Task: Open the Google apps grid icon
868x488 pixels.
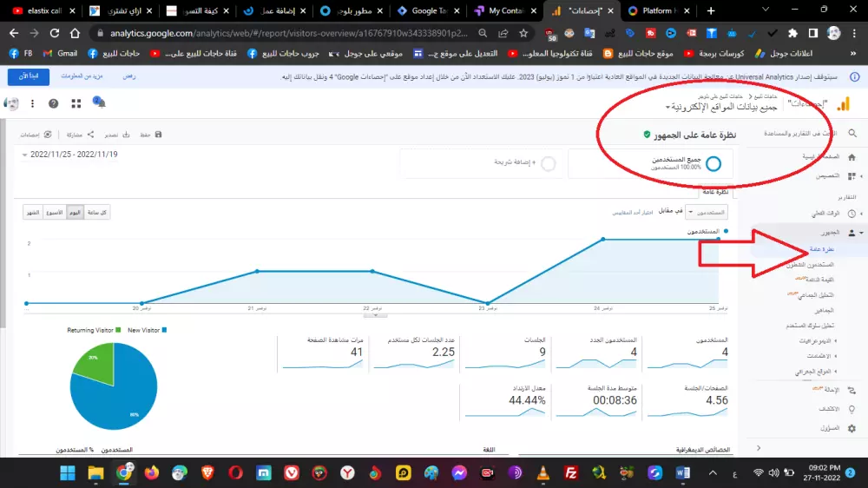Action: [x=76, y=103]
